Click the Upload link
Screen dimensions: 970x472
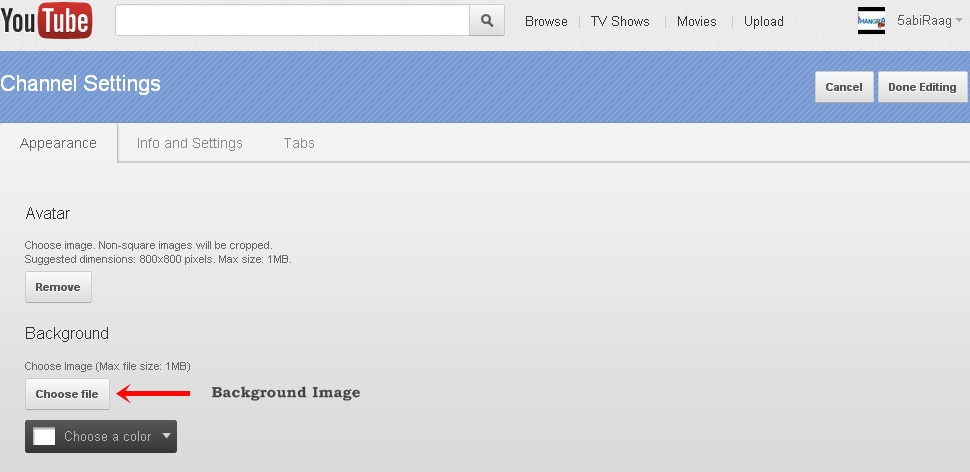coord(764,21)
